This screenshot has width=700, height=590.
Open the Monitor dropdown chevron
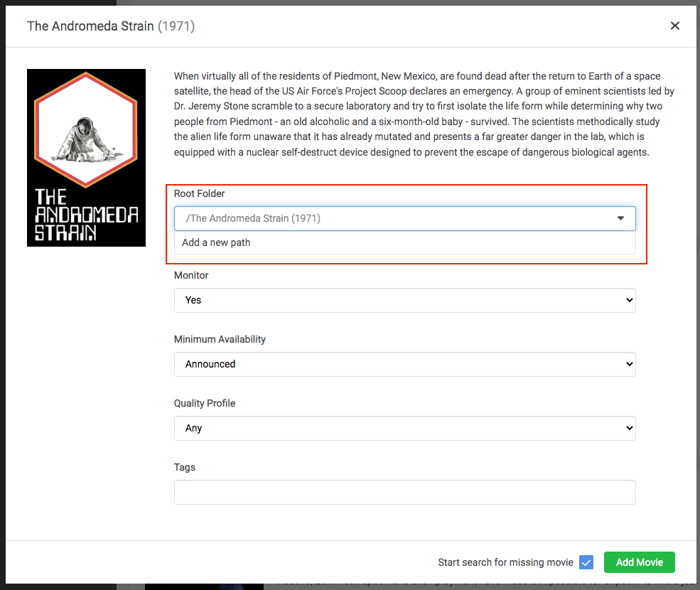(630, 300)
